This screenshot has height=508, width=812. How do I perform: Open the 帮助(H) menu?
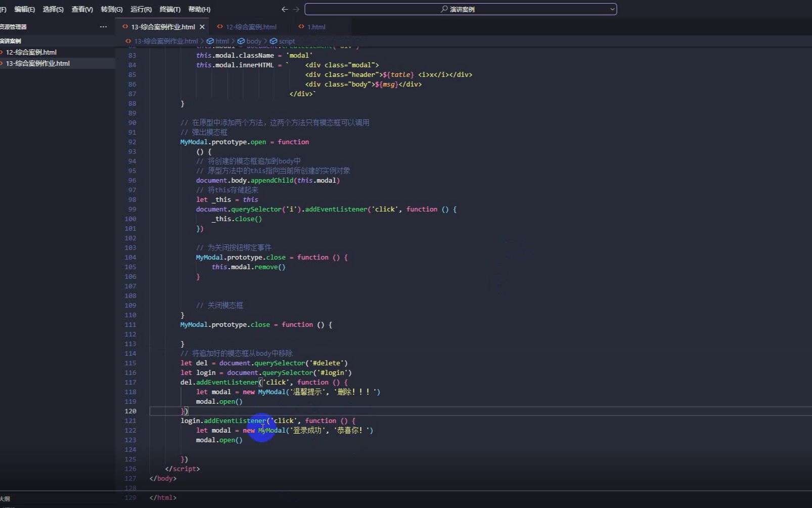point(199,9)
